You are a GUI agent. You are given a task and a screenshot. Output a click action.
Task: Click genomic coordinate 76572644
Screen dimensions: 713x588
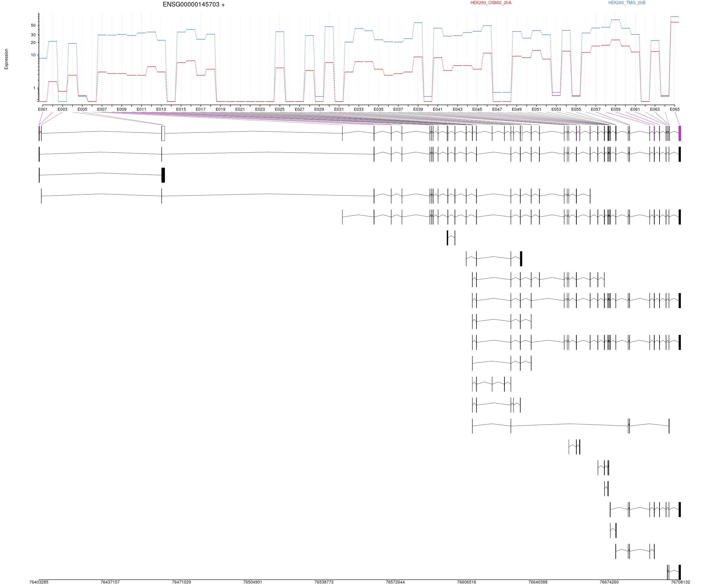pos(395,582)
